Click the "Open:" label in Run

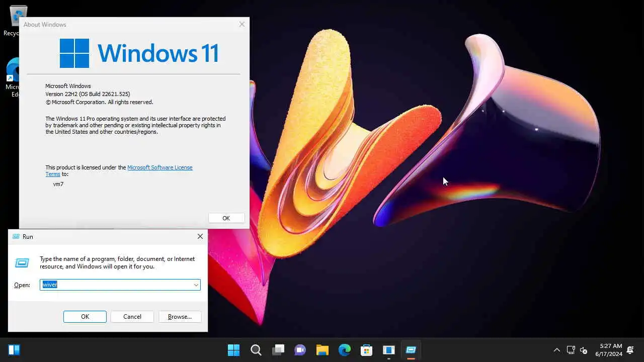22,285
